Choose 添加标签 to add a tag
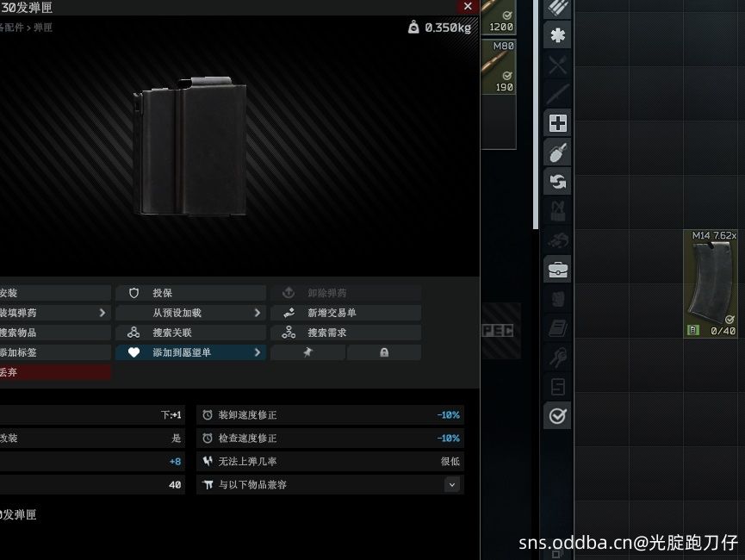Screen dimensions: 745x560 coord(54,352)
